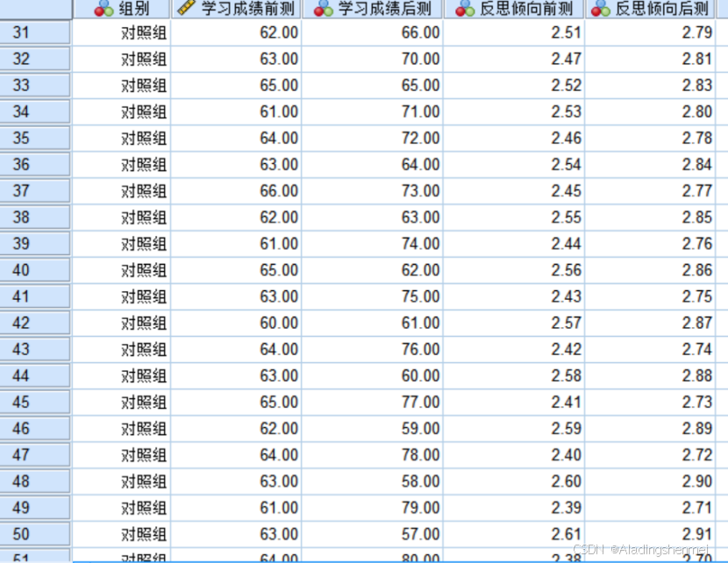Click 2.91 cell in row 50
This screenshot has height=563, width=728.
(x=651, y=534)
